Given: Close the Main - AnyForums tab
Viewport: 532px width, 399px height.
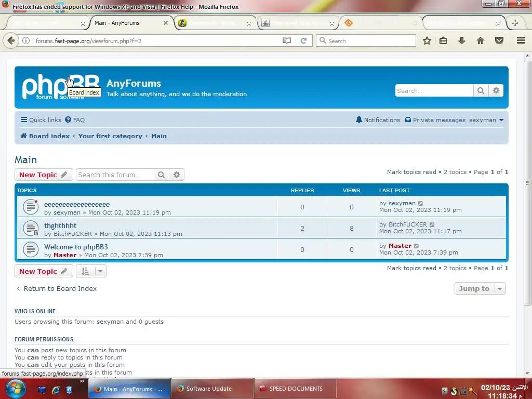Looking at the screenshot, I should point(166,23).
